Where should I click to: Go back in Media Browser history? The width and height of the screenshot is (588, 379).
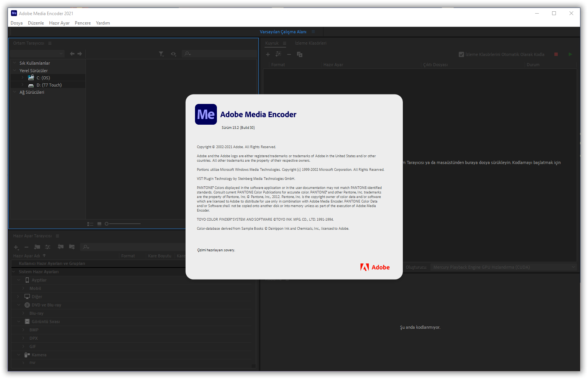tap(72, 54)
